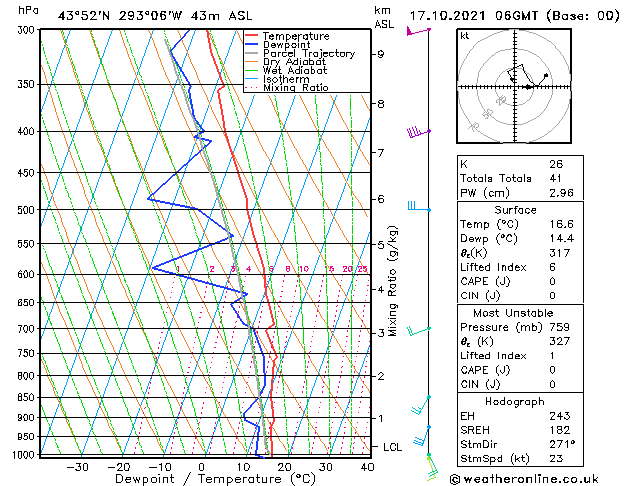Click the wind barb at 300 hPa
The height and width of the screenshot is (486, 629).
click(418, 31)
